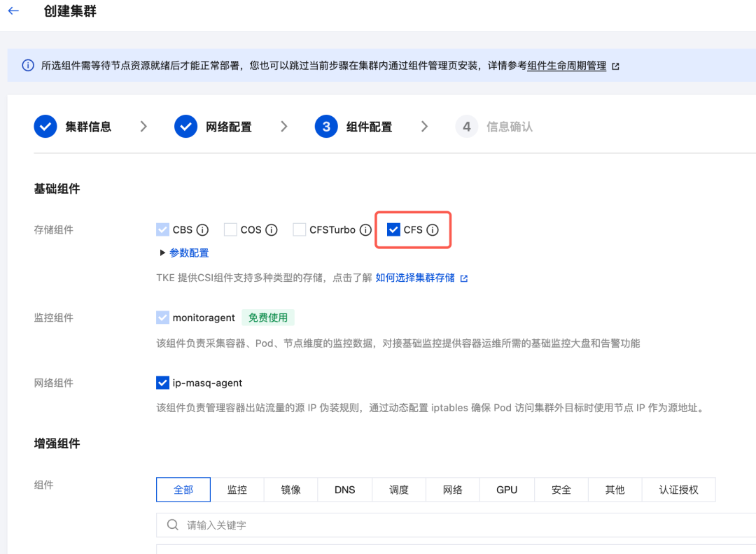Click the 免费使用 badge next to monitoragent
The image size is (756, 554).
[x=268, y=317]
